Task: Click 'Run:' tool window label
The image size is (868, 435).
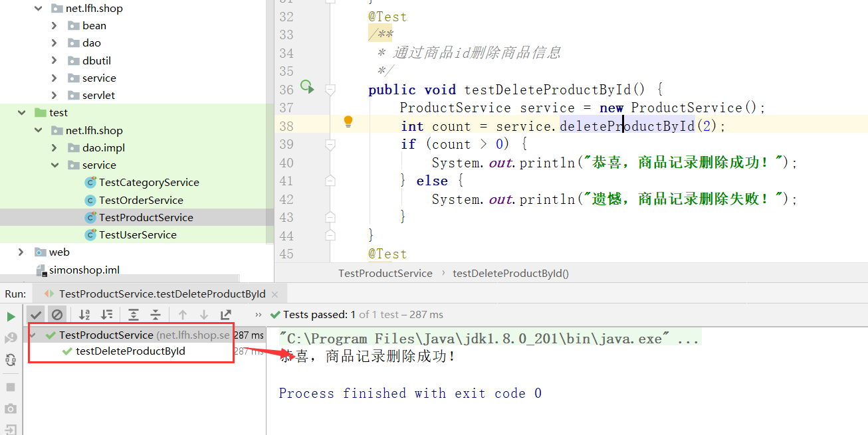Action: pos(15,294)
